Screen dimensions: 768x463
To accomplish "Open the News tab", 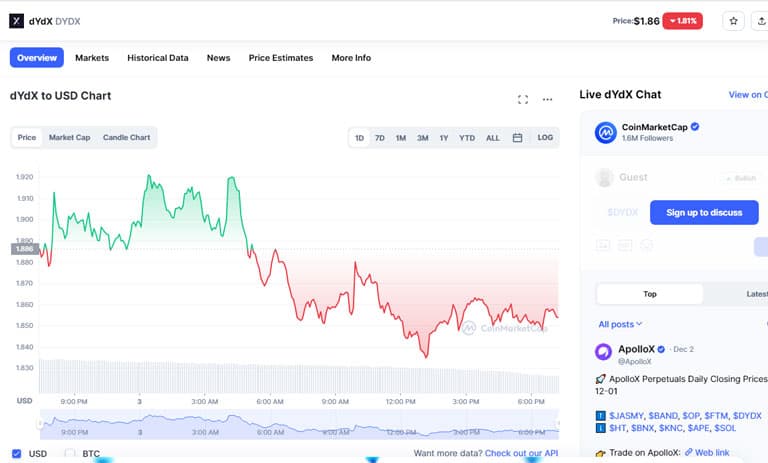I will tap(218, 58).
